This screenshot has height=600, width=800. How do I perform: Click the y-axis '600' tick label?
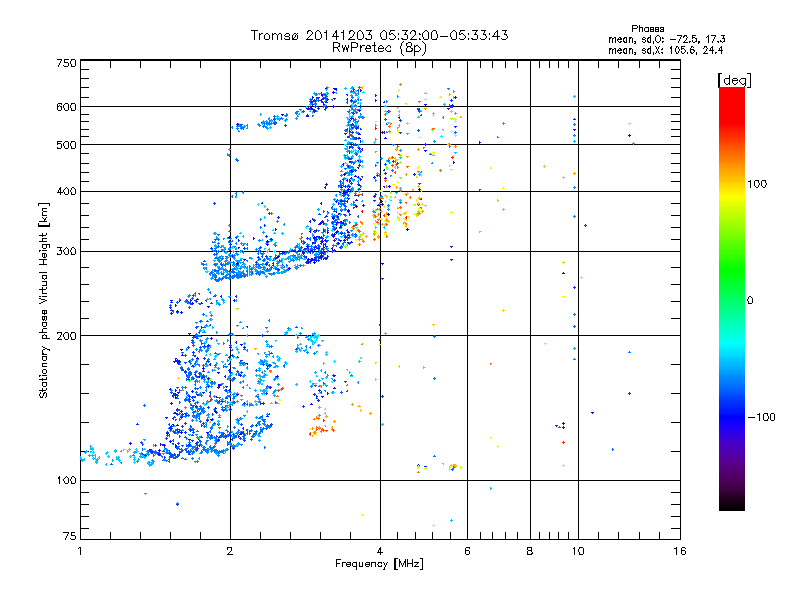click(66, 107)
